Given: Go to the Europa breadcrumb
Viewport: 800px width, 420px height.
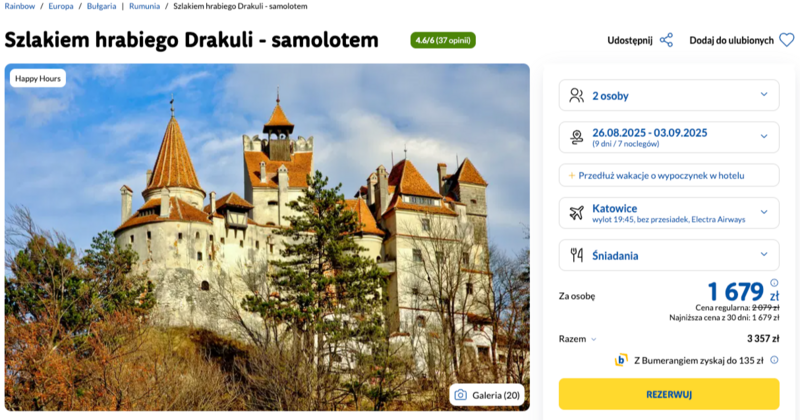Looking at the screenshot, I should tap(61, 6).
